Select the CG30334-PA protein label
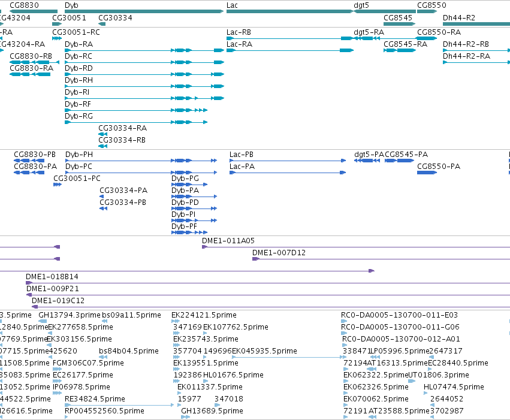The image size is (510, 420). [x=123, y=191]
